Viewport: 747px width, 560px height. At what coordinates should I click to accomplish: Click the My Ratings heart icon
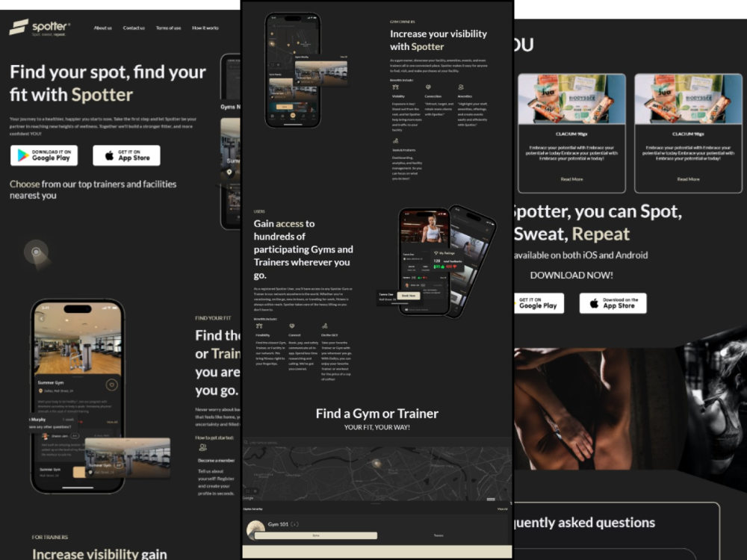(436, 253)
